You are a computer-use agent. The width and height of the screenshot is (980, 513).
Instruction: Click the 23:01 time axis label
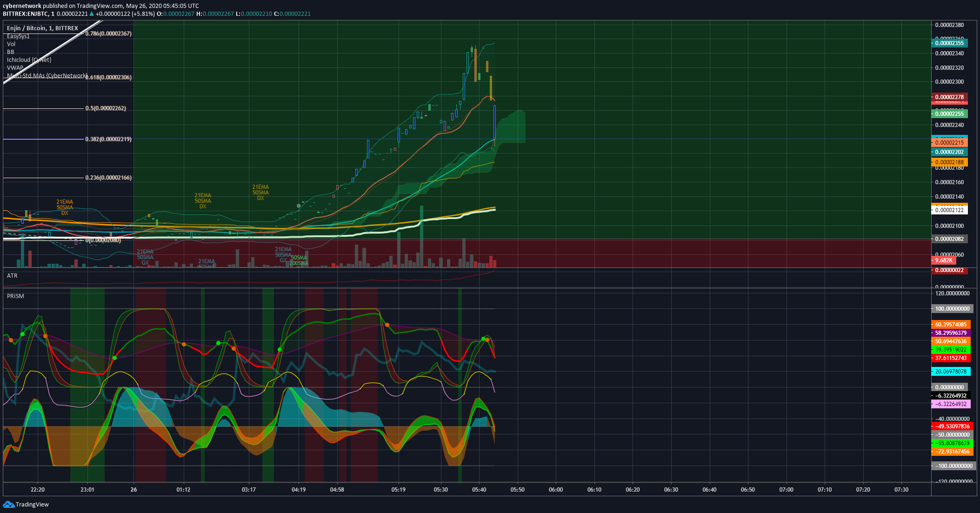click(x=87, y=490)
